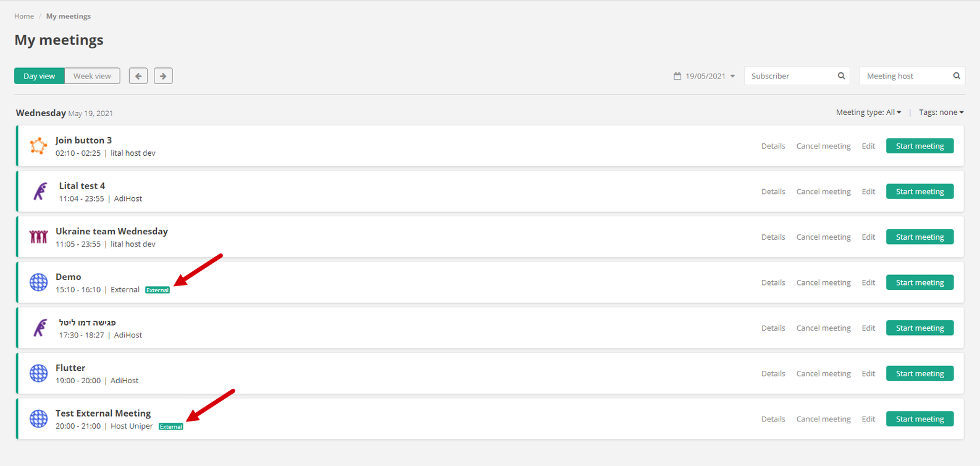The height and width of the screenshot is (466, 980).
Task: Expand the Meeting type: All filter
Action: (x=868, y=112)
